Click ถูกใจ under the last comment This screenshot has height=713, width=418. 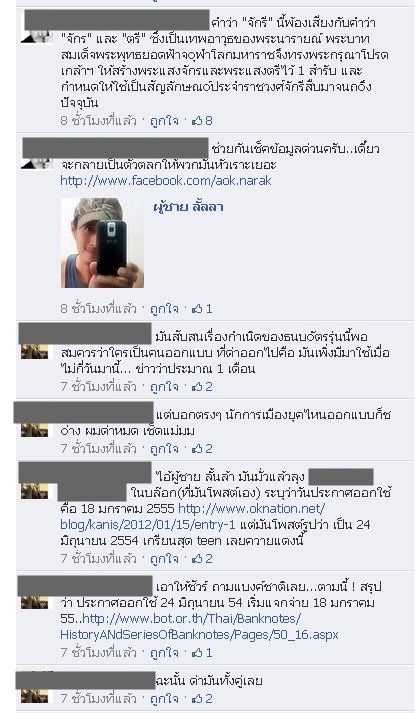[164, 698]
